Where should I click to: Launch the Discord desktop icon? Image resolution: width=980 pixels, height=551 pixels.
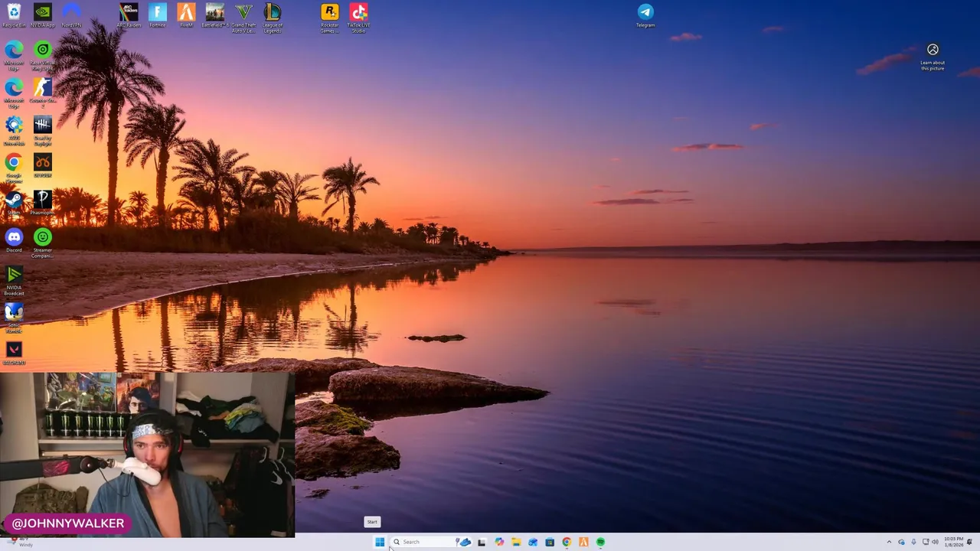coord(14,241)
